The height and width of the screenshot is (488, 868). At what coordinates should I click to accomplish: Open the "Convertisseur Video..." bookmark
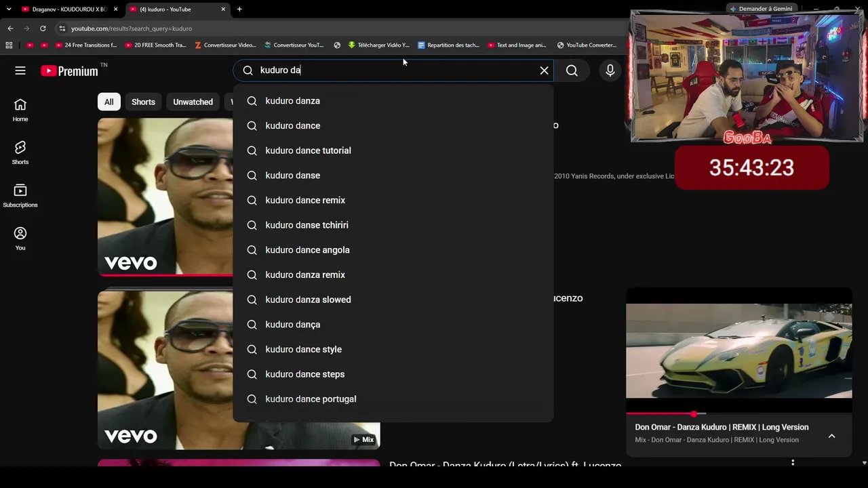pyautogui.click(x=225, y=45)
